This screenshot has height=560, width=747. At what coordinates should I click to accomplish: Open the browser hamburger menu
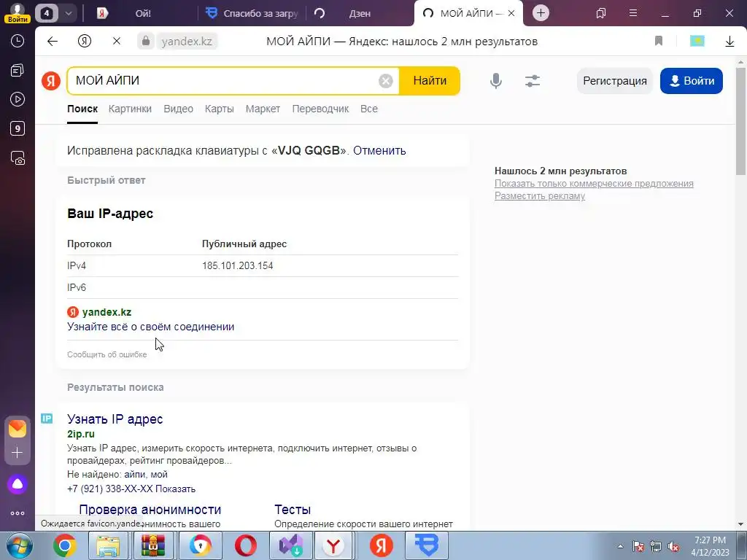tap(633, 13)
